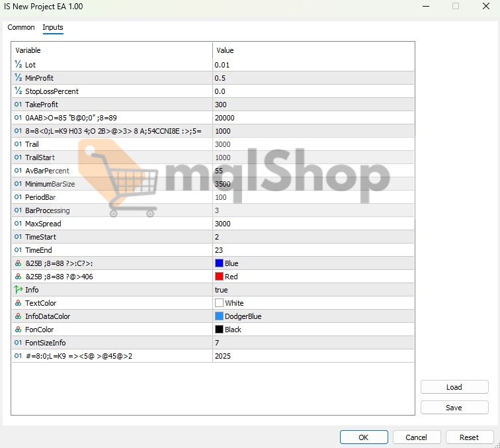The image size is (500, 448).
Task: Click the integer icon in the 20000 value row
Action: pyautogui.click(x=18, y=117)
